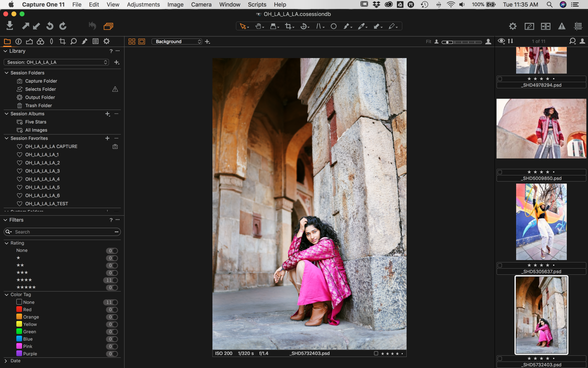Toggle the grid overlay icon
This screenshot has height=368, width=588.
(x=578, y=26)
